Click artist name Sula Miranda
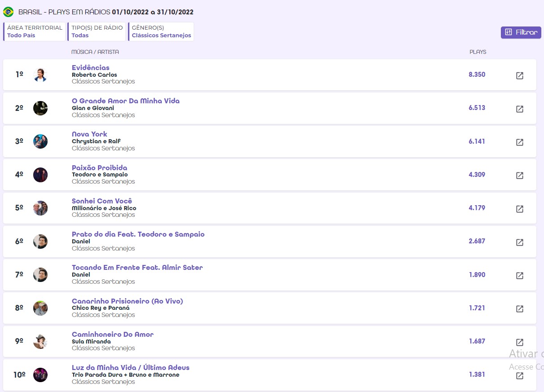The width and height of the screenshot is (544, 392). point(91,342)
